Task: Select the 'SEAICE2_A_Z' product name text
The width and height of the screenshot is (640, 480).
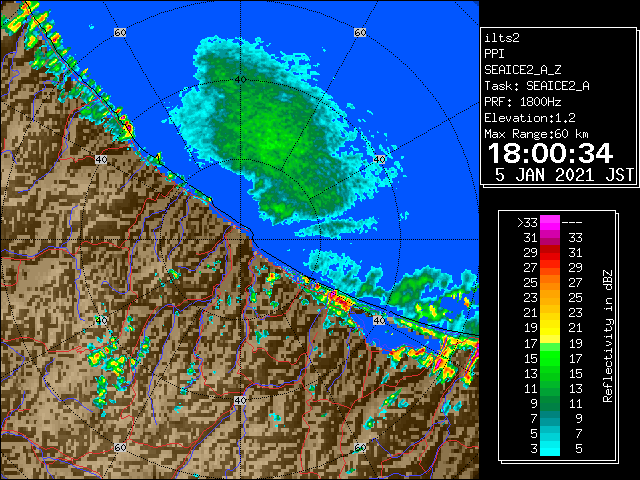Action: pos(523,70)
